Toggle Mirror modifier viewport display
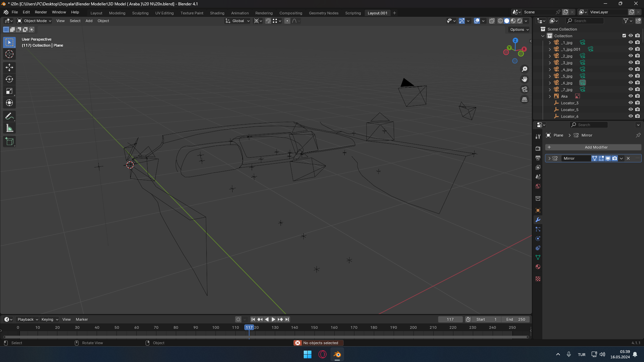The height and width of the screenshot is (362, 644). tap(608, 158)
